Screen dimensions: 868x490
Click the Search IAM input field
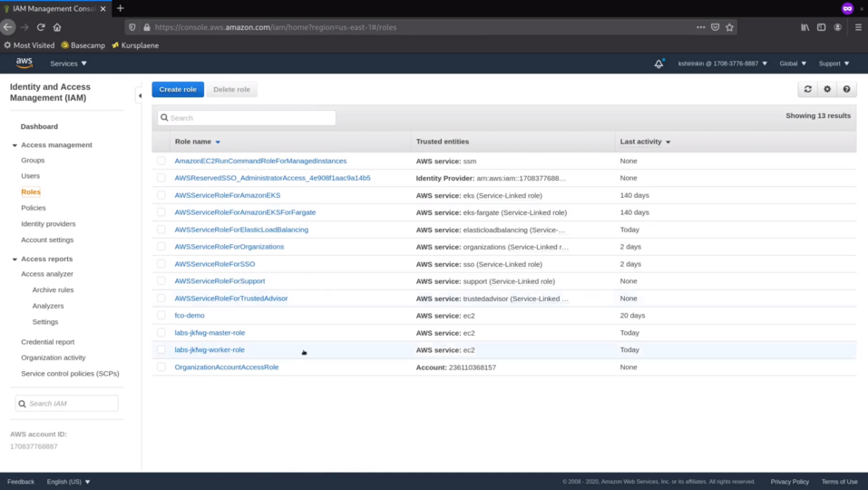click(67, 404)
